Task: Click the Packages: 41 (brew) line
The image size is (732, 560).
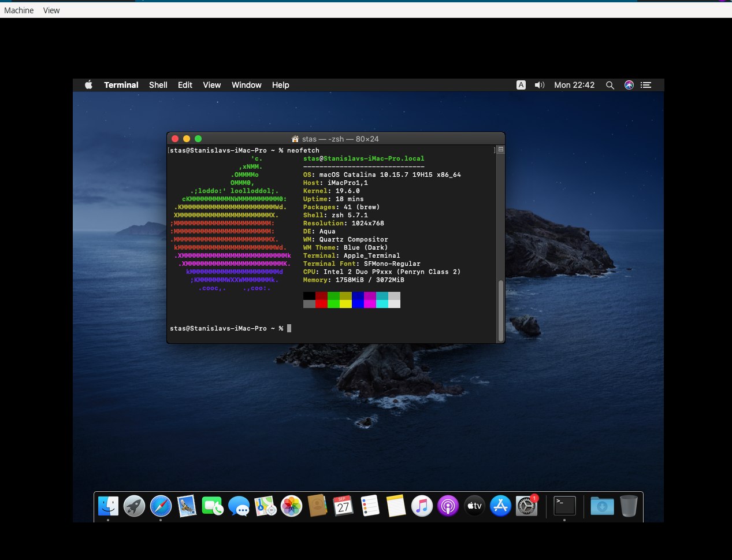Action: click(x=341, y=207)
